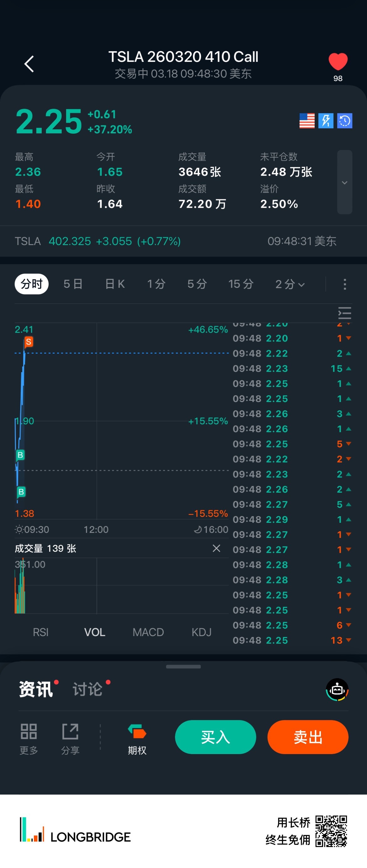Image resolution: width=367 pixels, height=868 pixels.
Task: Open the three-dot chart options menu
Action: [344, 284]
